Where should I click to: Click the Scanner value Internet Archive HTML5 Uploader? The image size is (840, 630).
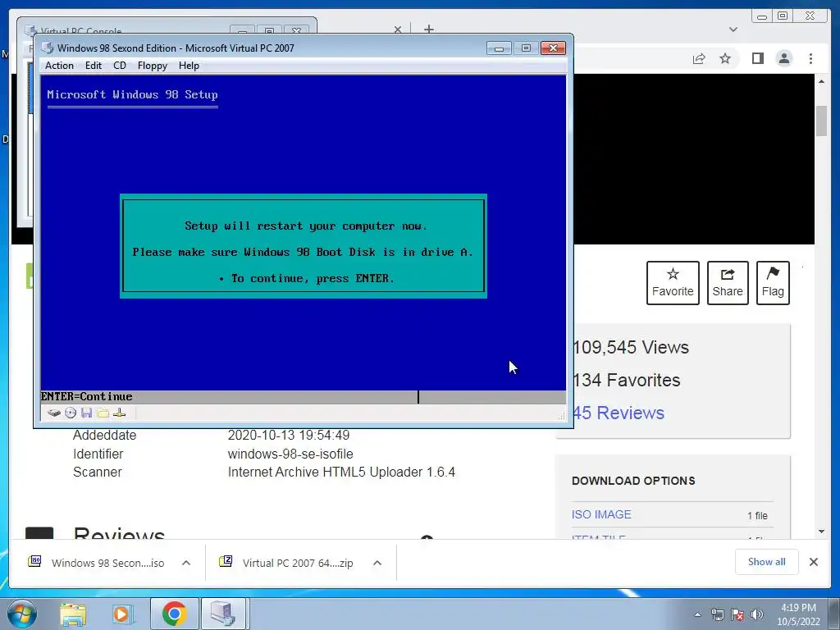point(341,472)
